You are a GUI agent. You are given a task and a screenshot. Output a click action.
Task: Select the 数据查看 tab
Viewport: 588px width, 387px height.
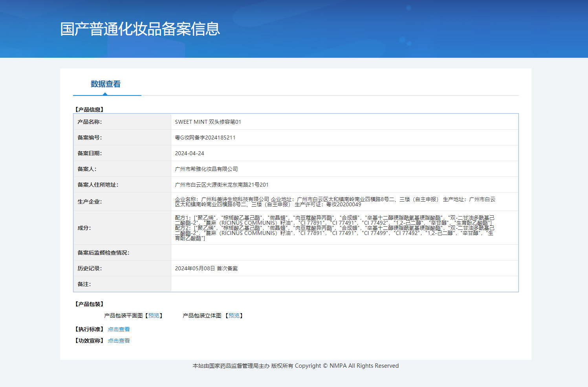click(105, 84)
